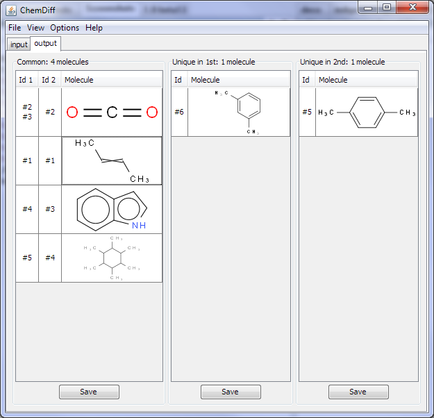Click the indole NH molecule image
Viewport: 434px width, 418px height.
112,209
